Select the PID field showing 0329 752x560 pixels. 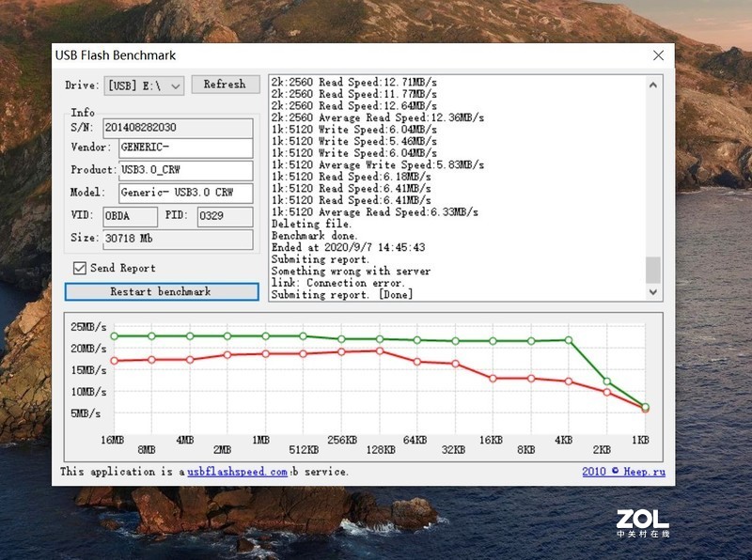coord(224,217)
